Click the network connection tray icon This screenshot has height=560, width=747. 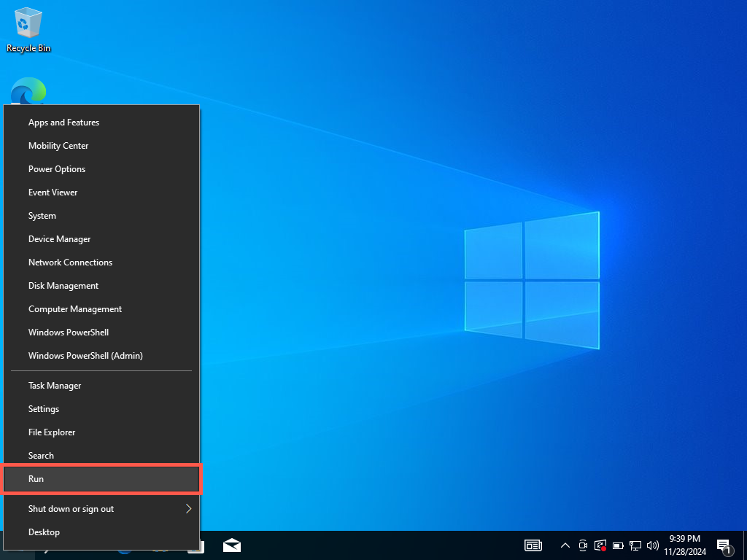635,545
